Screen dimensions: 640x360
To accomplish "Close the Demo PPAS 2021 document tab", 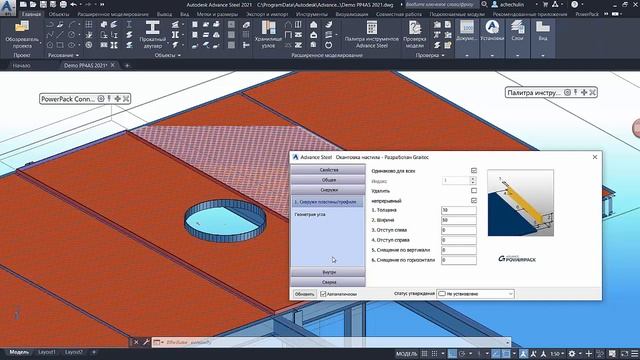I will pos(113,65).
